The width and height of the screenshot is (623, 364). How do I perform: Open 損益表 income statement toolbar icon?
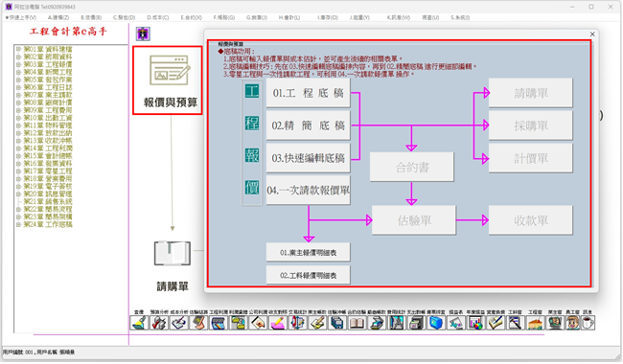(x=456, y=323)
